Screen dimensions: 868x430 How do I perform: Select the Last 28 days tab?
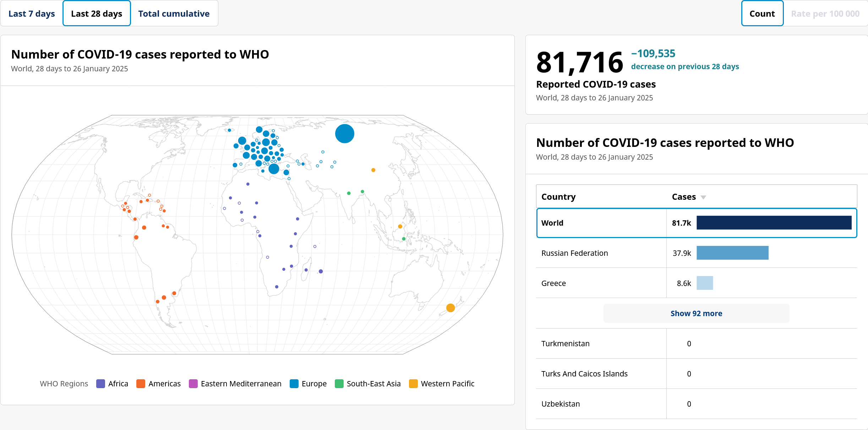pos(97,13)
